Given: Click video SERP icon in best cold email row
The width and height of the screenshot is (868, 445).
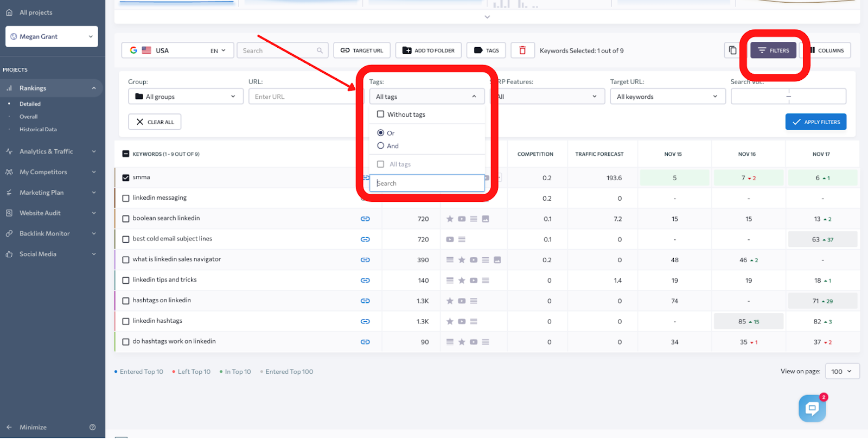Looking at the screenshot, I should click(450, 239).
